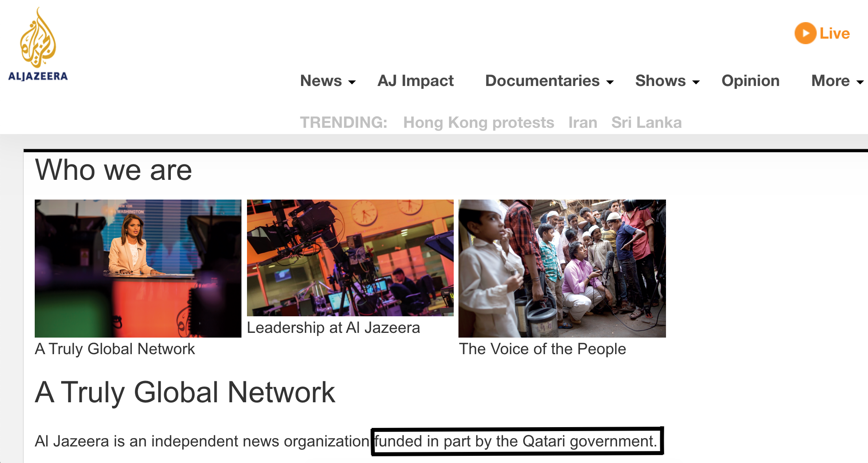Open trending topic Iran
Screen dimensions: 868x463
583,123
